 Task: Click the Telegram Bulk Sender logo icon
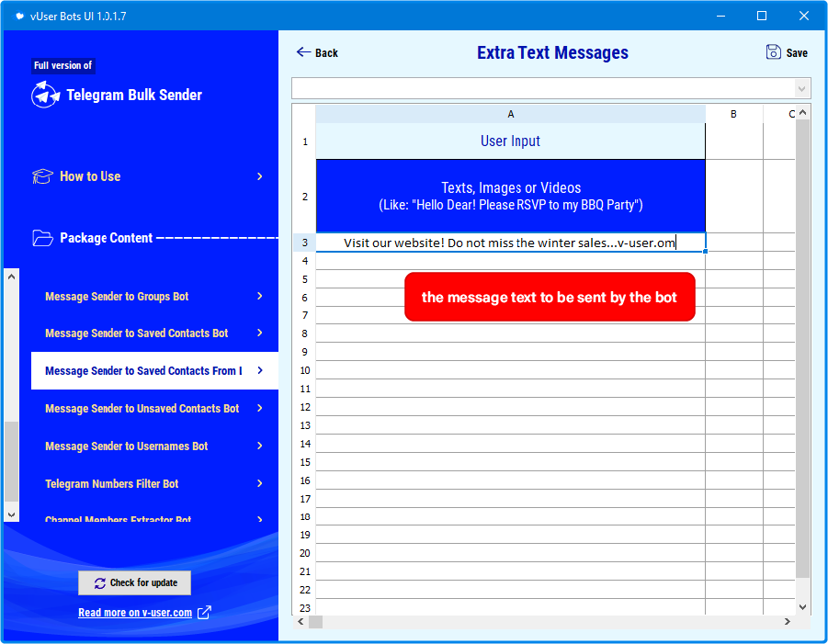tap(45, 95)
